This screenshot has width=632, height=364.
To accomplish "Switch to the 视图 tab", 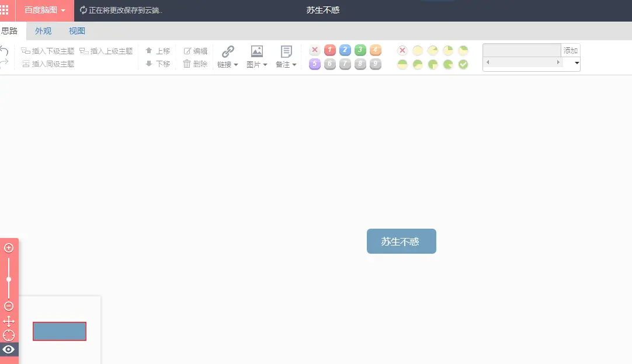I will coord(77,31).
